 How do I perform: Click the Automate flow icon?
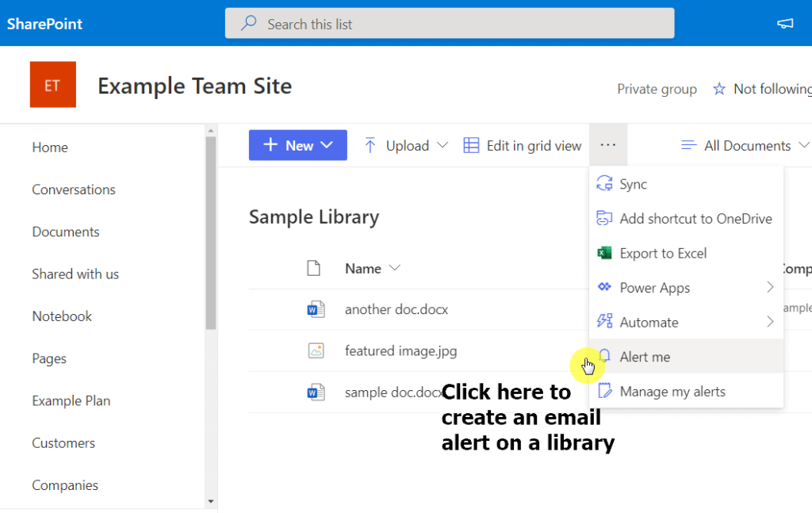click(x=604, y=321)
